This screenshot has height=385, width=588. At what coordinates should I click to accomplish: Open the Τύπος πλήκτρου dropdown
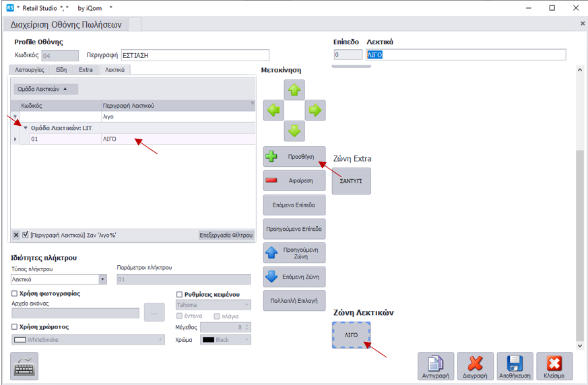[x=102, y=279]
